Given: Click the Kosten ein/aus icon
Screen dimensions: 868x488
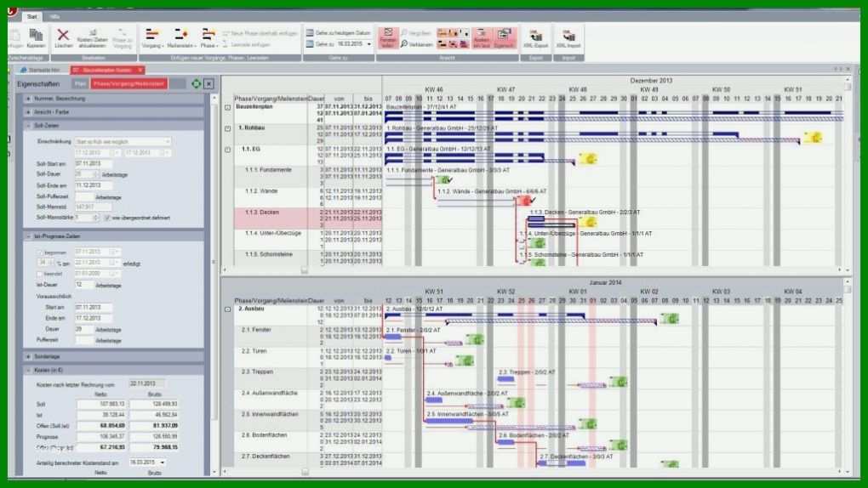Looking at the screenshot, I should pyautogui.click(x=481, y=38).
